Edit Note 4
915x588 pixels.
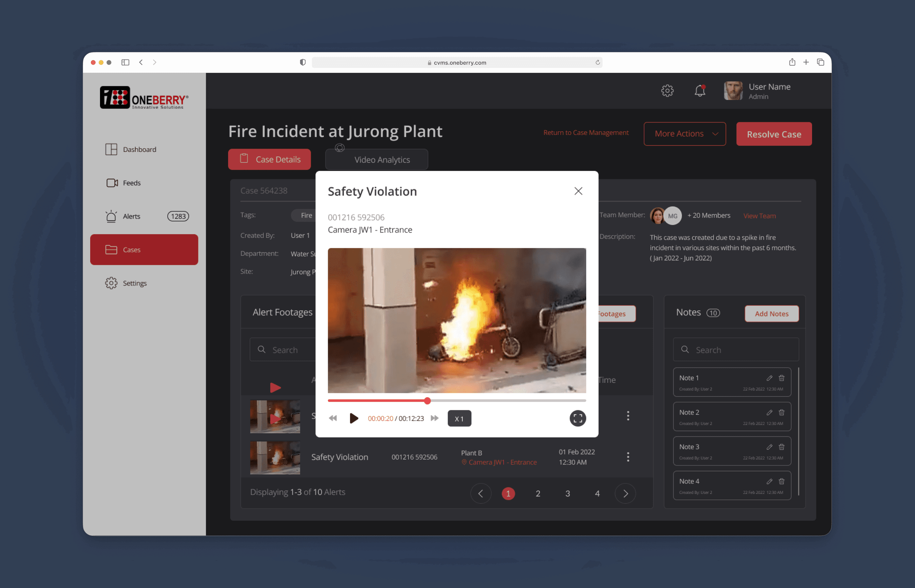coord(770,481)
